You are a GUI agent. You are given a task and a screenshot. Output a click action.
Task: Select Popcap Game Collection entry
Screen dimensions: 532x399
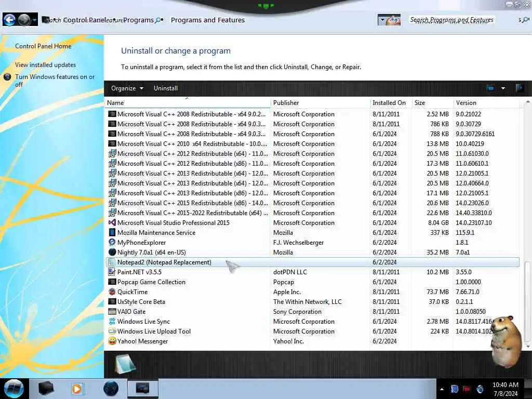[312, 282]
